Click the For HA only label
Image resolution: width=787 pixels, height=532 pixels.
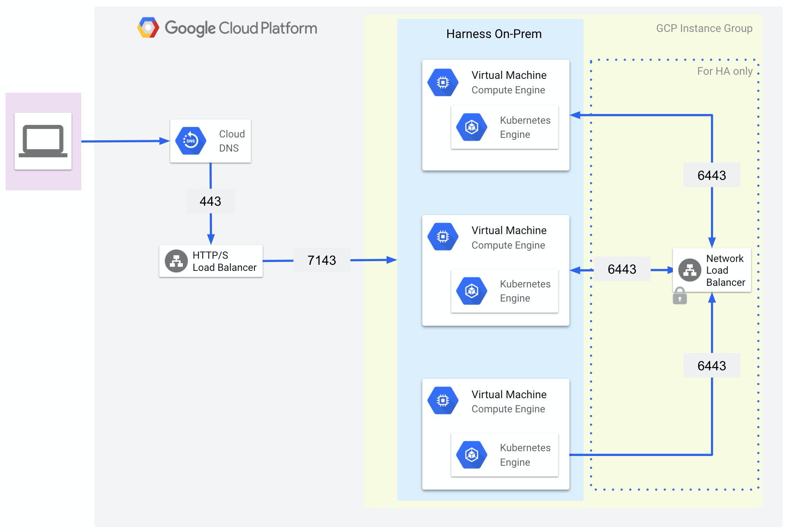(x=725, y=71)
